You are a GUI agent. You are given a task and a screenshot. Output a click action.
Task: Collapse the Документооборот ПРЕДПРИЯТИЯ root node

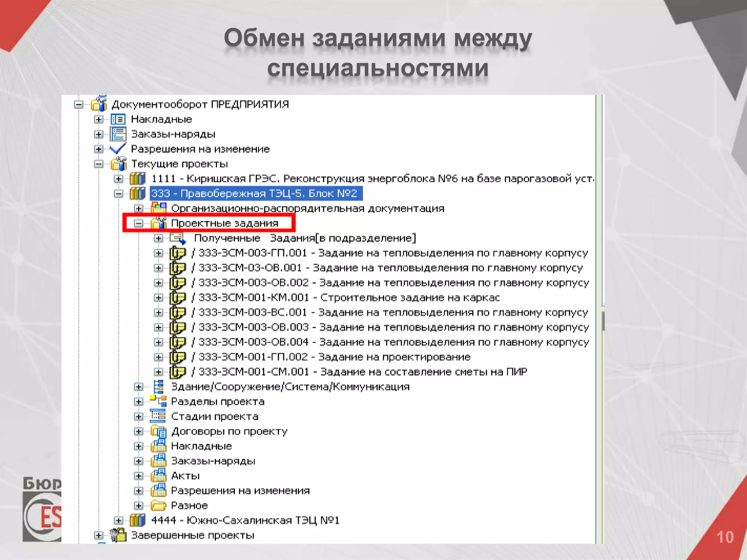[x=79, y=105]
